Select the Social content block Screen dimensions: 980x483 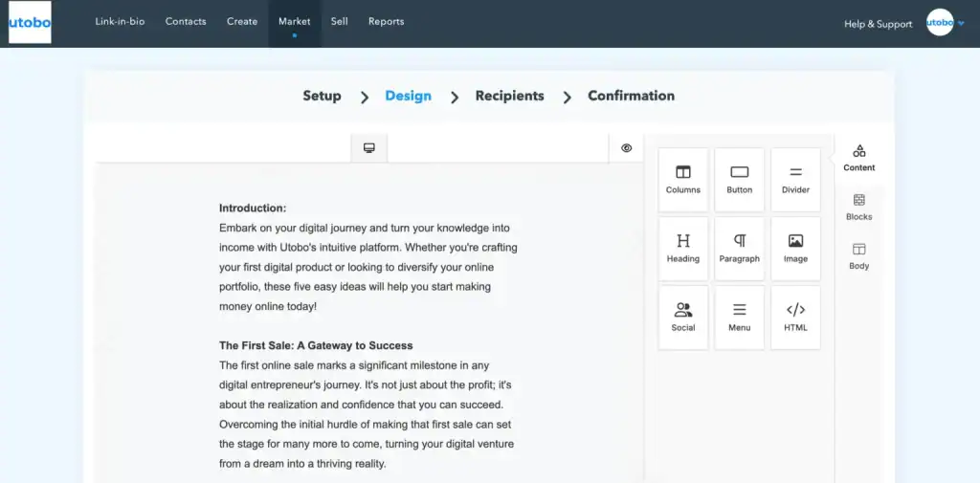[x=683, y=318]
